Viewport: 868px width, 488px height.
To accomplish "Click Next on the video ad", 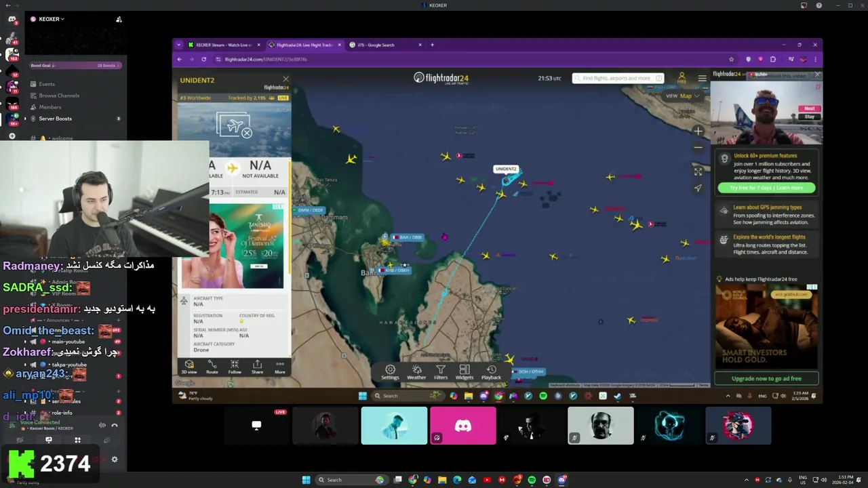I will pyautogui.click(x=810, y=108).
